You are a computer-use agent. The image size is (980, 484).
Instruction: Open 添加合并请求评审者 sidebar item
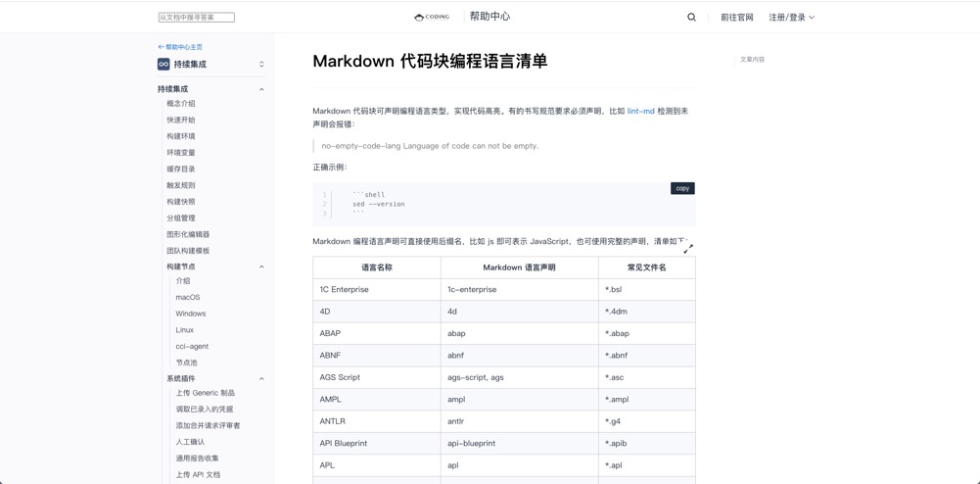(x=209, y=426)
